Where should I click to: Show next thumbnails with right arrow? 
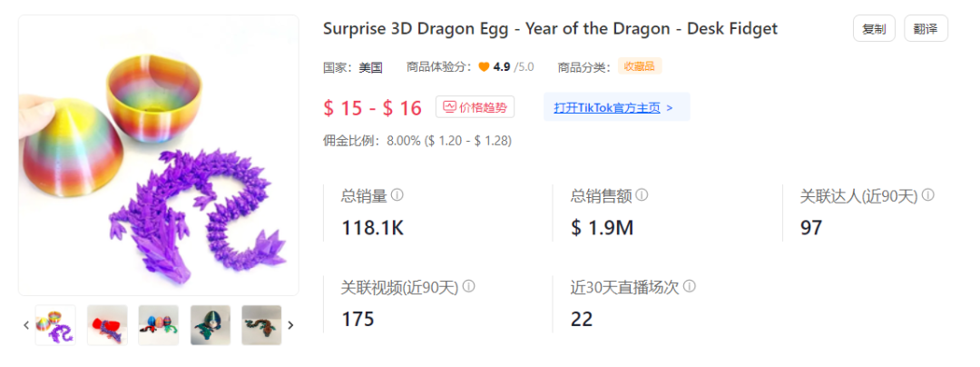(290, 324)
